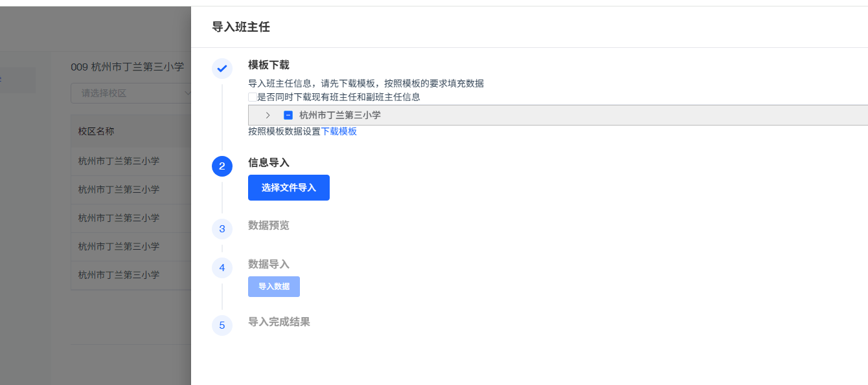Select the 信息导入 step title
Image resolution: width=868 pixels, height=385 pixels.
click(x=268, y=163)
